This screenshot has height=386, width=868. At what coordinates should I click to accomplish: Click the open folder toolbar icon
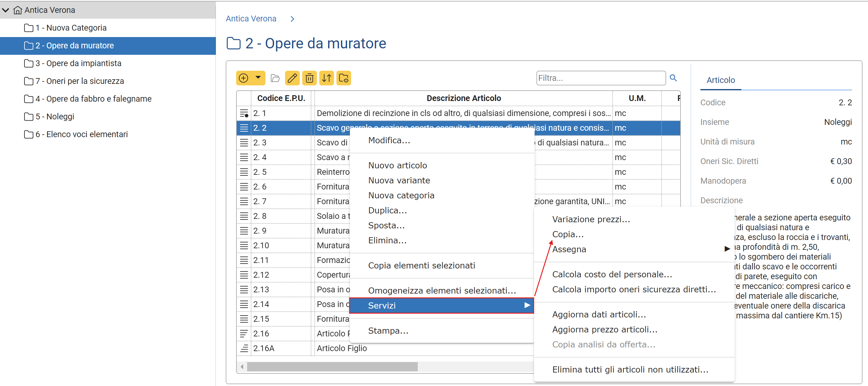pos(275,78)
